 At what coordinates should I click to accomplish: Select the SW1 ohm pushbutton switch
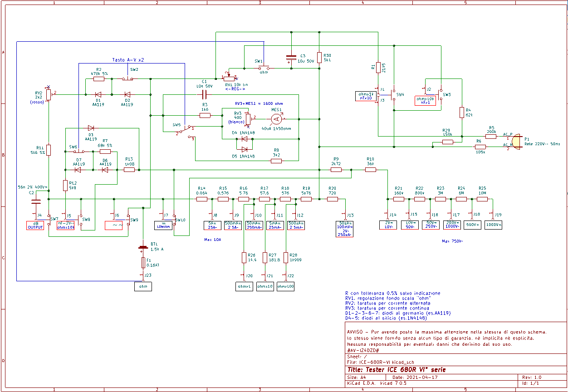(263, 68)
